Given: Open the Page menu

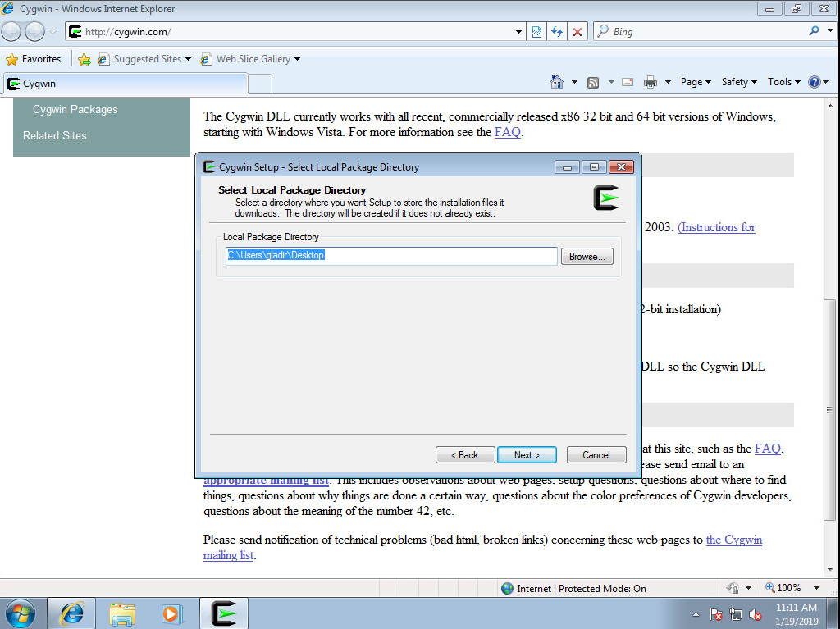Looking at the screenshot, I should click(696, 82).
